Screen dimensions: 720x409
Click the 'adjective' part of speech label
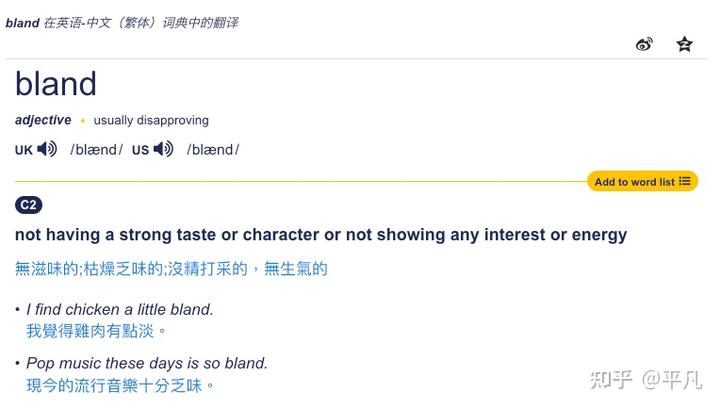click(x=43, y=120)
